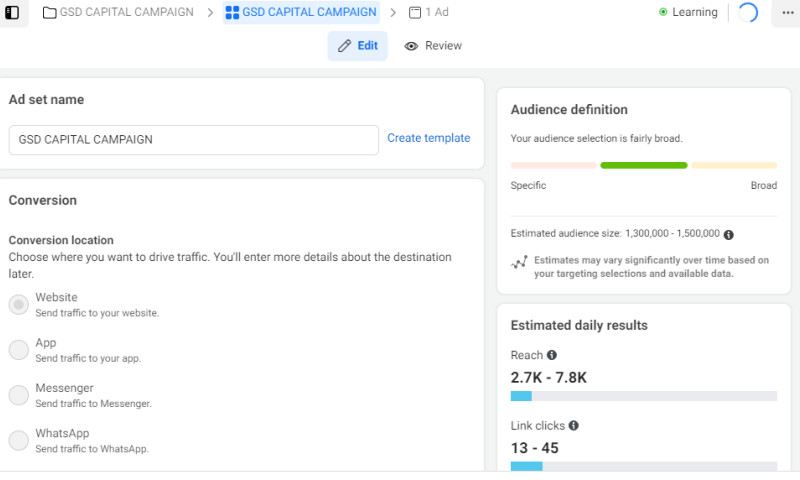Image resolution: width=800 pixels, height=480 pixels.
Task: Click the refresh spinner icon at top
Action: (x=747, y=13)
